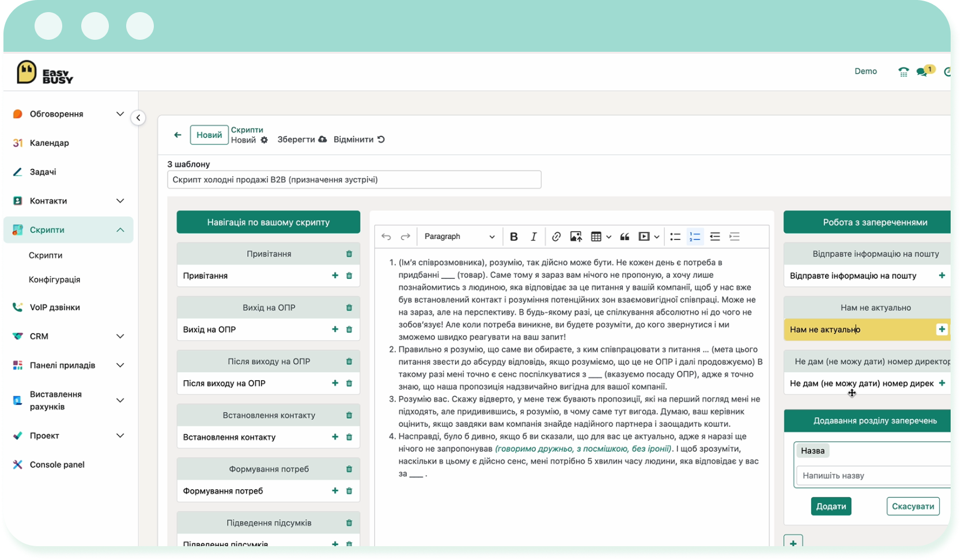Insert a link using the link icon
Screen dimensions: 961x560
[556, 237]
